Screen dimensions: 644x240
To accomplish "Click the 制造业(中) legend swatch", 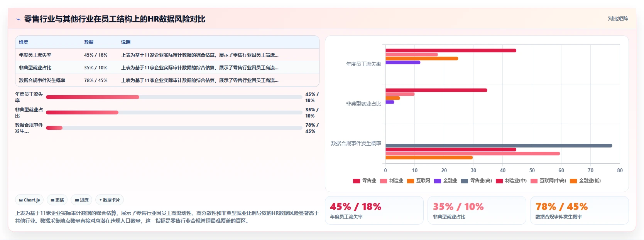I will click(x=499, y=181).
